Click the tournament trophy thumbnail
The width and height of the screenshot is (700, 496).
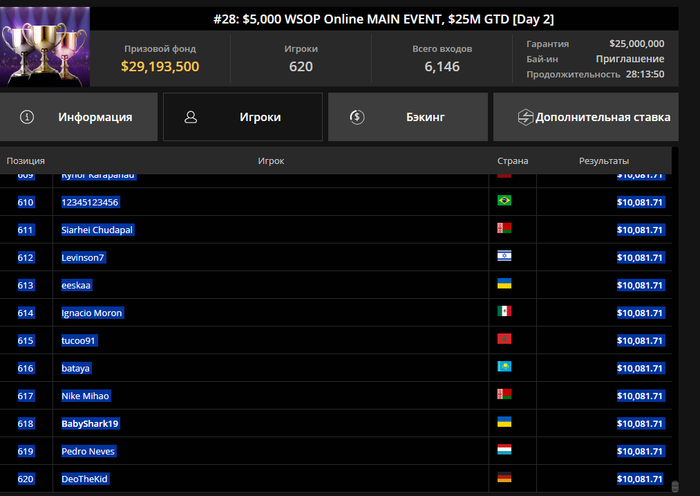(x=45, y=46)
